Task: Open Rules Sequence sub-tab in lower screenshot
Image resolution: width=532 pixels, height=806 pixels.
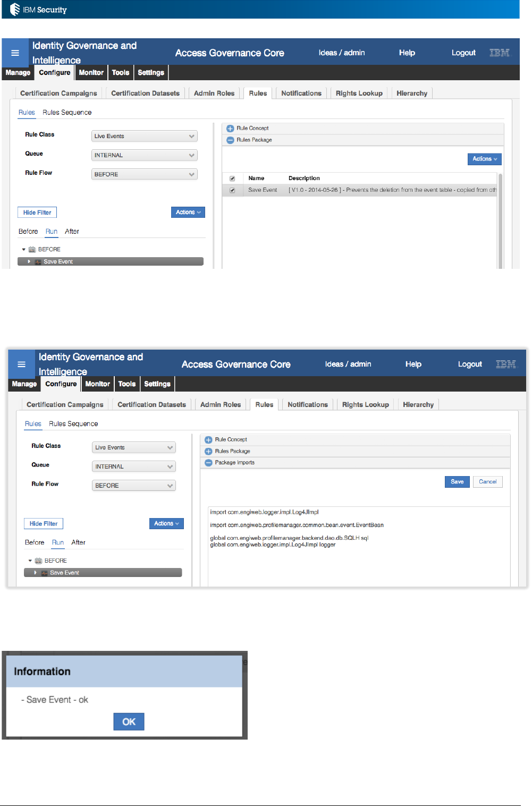Action: [73, 424]
